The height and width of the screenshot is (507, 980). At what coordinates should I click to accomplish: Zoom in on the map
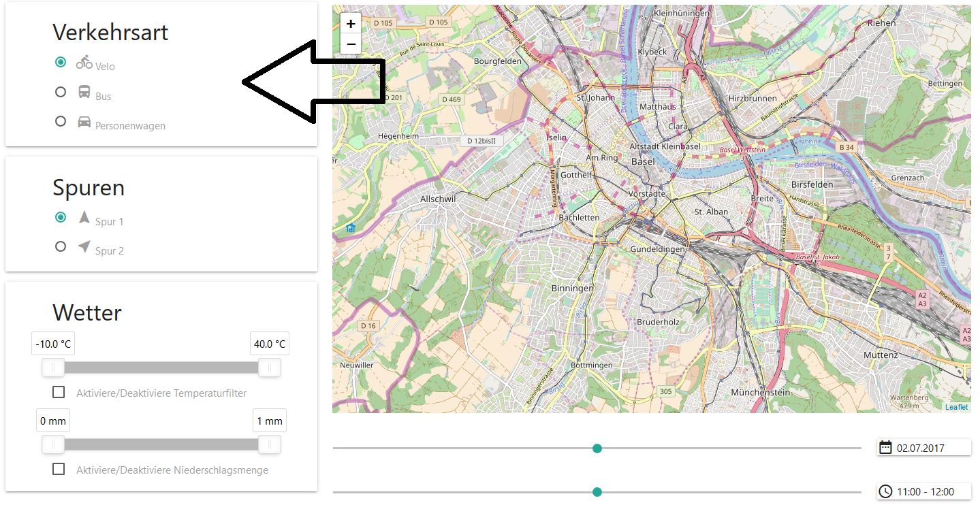tap(351, 24)
